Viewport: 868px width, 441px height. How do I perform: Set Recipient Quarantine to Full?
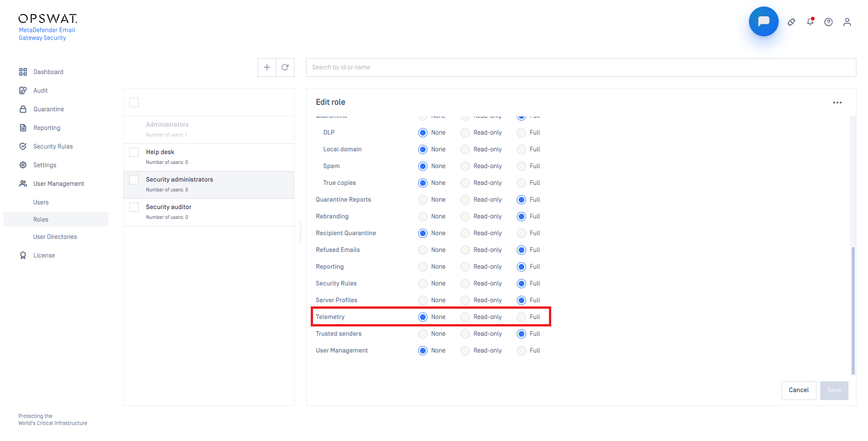pos(521,233)
